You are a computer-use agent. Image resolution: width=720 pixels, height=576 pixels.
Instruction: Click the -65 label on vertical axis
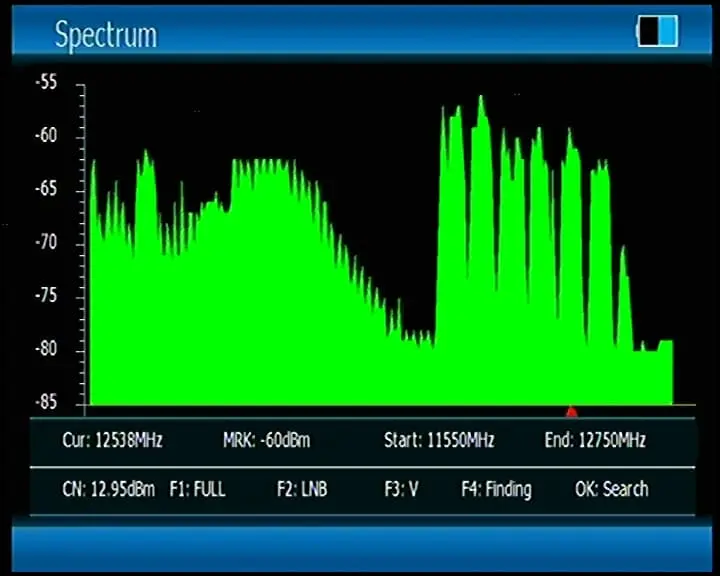coord(46,189)
